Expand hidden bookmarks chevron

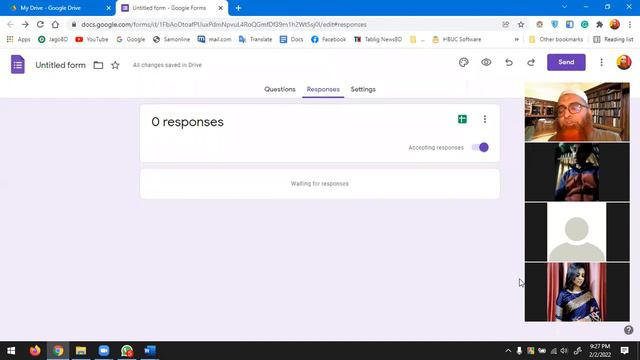click(x=516, y=39)
